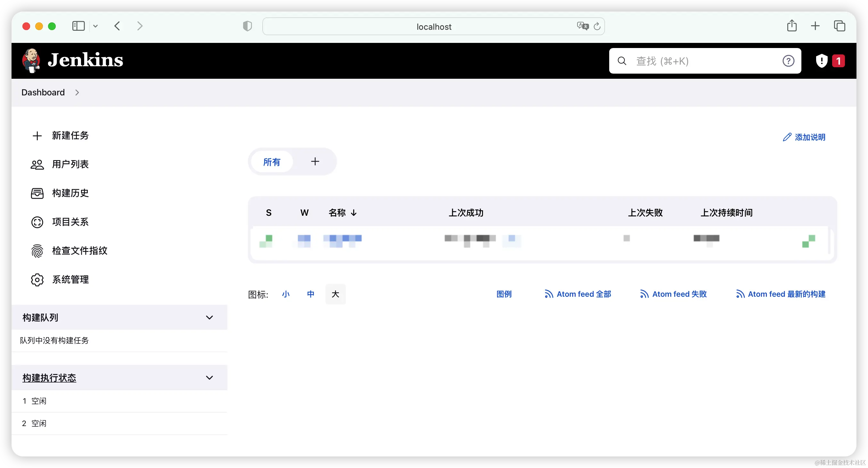This screenshot has height=468, width=868.
Task: Click the Jenkins butler logo
Action: point(31,60)
